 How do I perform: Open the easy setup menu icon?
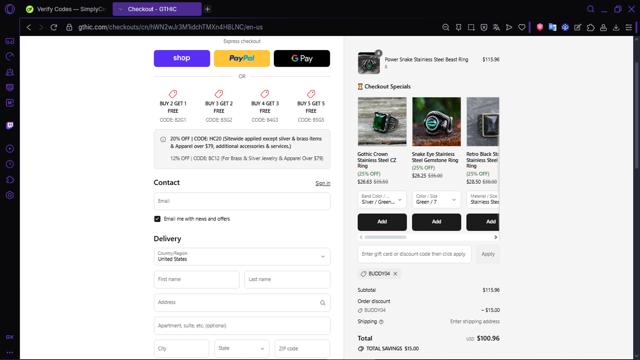(629, 27)
